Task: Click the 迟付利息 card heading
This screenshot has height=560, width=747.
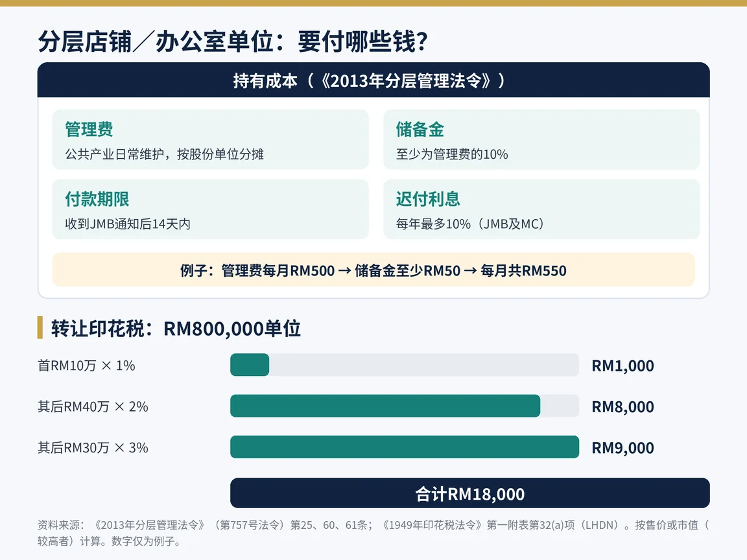Action: (x=428, y=198)
